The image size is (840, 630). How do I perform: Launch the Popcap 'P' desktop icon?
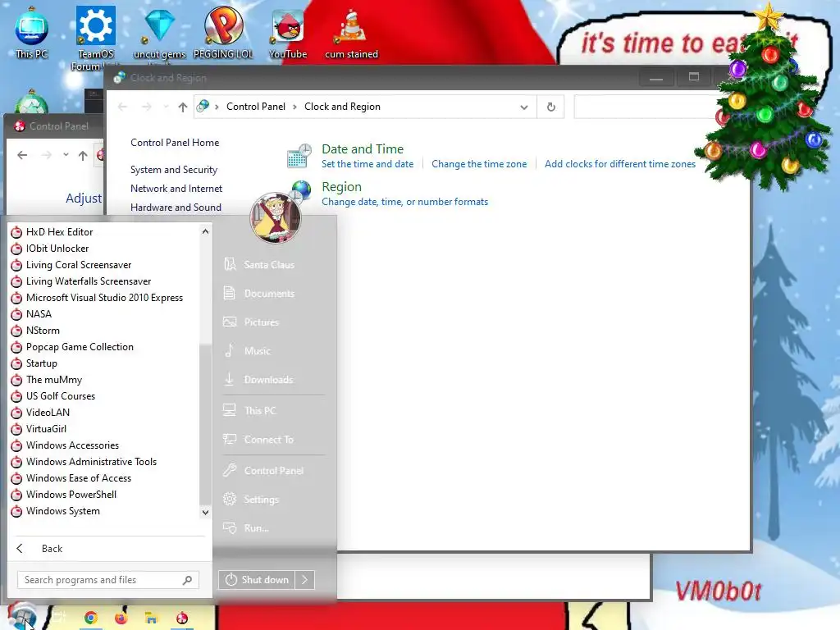coord(223,32)
